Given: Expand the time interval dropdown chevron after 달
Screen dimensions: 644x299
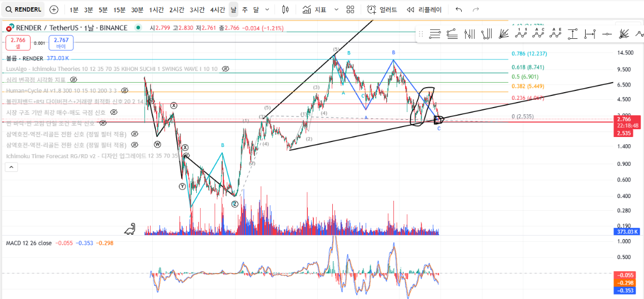Looking at the screenshot, I should tap(267, 9).
